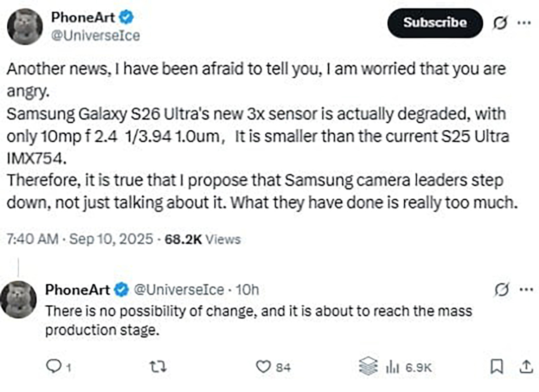The height and width of the screenshot is (392, 539).
Task: Click PhoneArt display name on main post
Action: 83,18
